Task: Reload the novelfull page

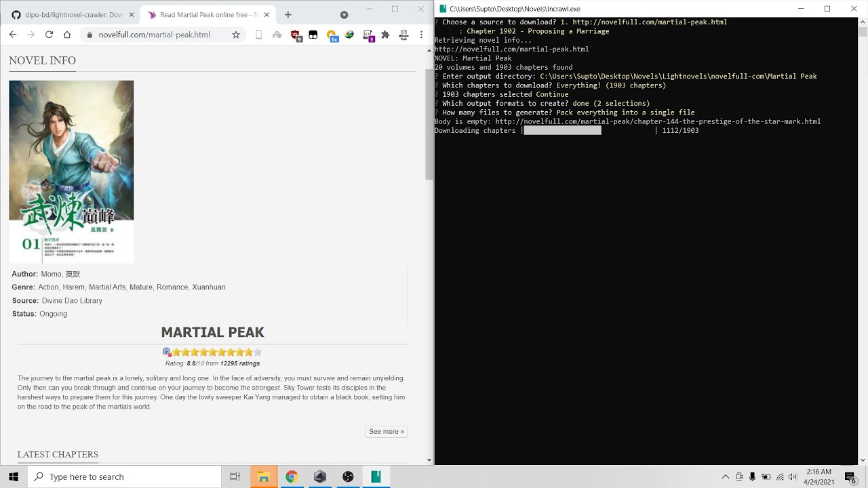Action: pyautogui.click(x=49, y=35)
